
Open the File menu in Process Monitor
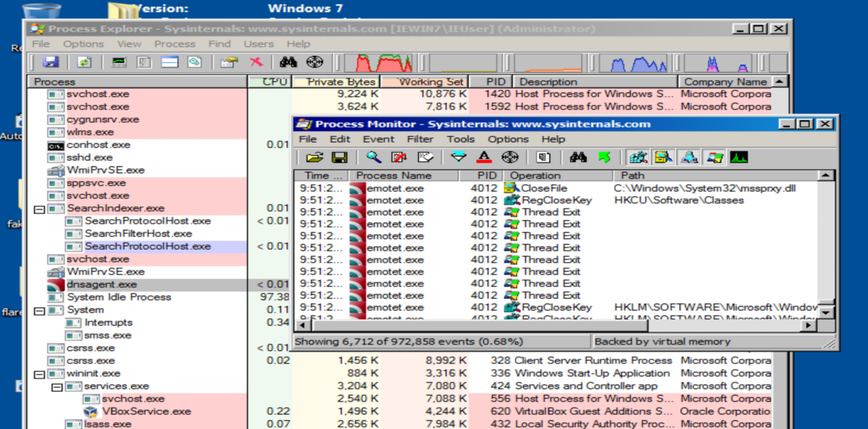click(308, 139)
